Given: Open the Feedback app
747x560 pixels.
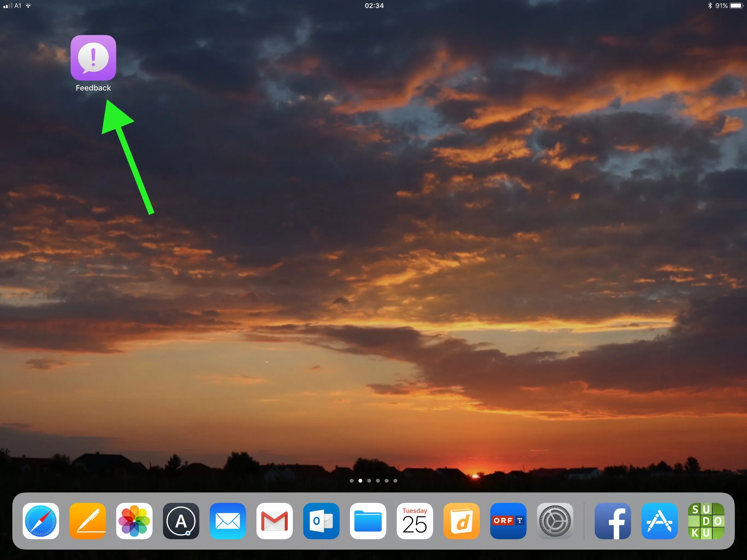Looking at the screenshot, I should (x=93, y=58).
